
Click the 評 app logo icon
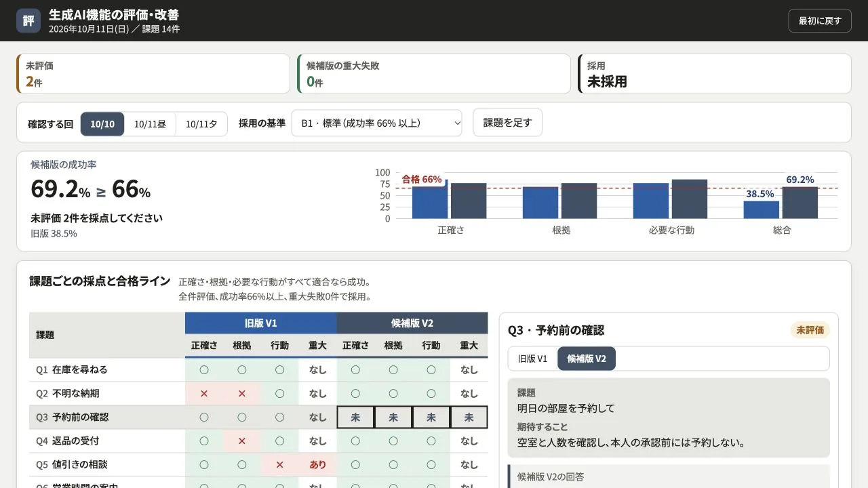click(x=28, y=20)
